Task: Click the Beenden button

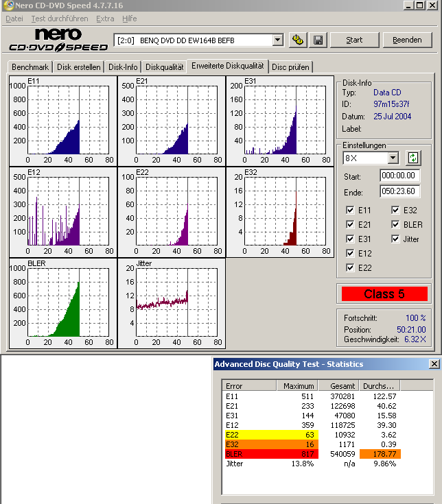Action: (407, 40)
